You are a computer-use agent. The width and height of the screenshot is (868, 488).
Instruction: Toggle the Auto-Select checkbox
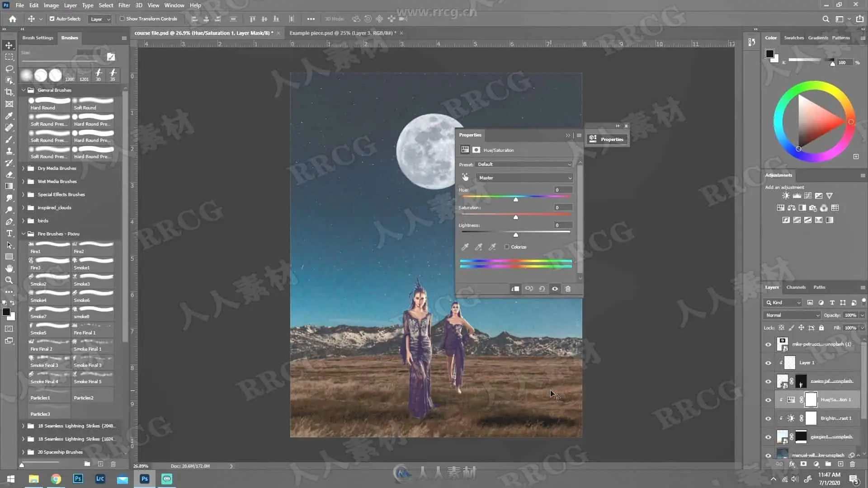pos(52,19)
